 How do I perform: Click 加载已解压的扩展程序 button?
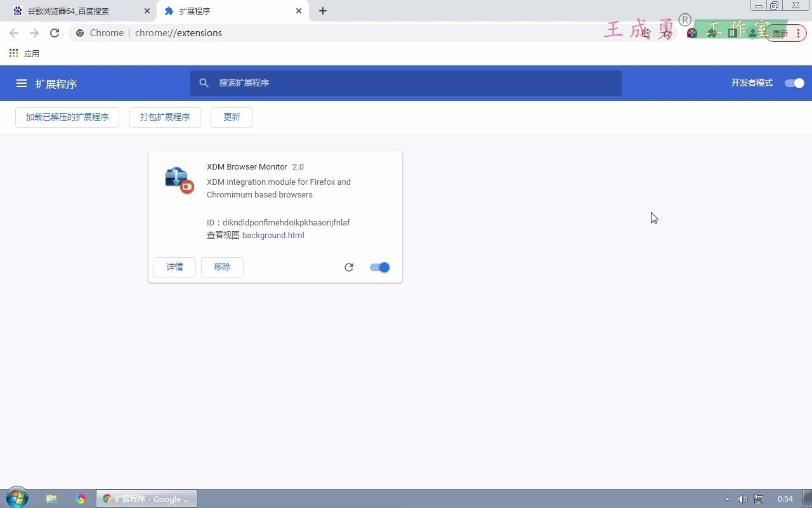click(x=67, y=117)
